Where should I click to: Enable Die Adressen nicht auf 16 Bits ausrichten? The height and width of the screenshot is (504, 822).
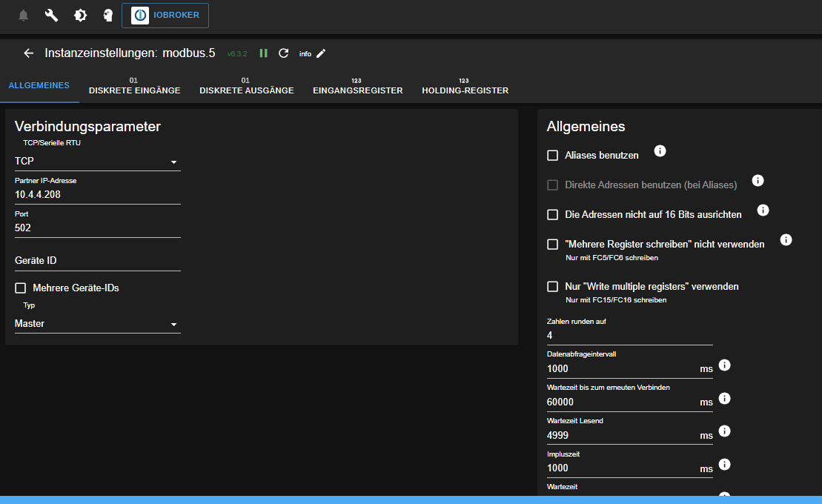coord(552,214)
